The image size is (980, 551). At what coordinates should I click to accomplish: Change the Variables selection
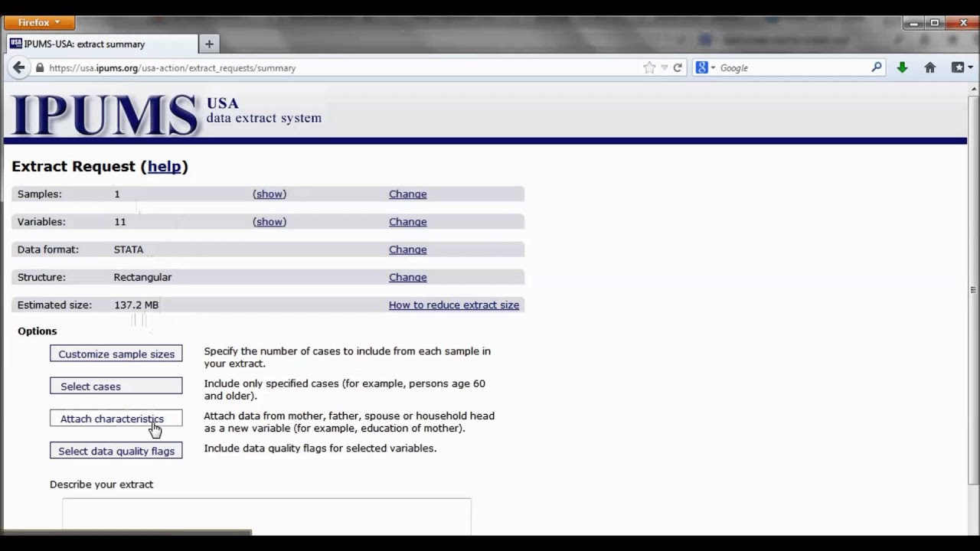pyautogui.click(x=407, y=221)
